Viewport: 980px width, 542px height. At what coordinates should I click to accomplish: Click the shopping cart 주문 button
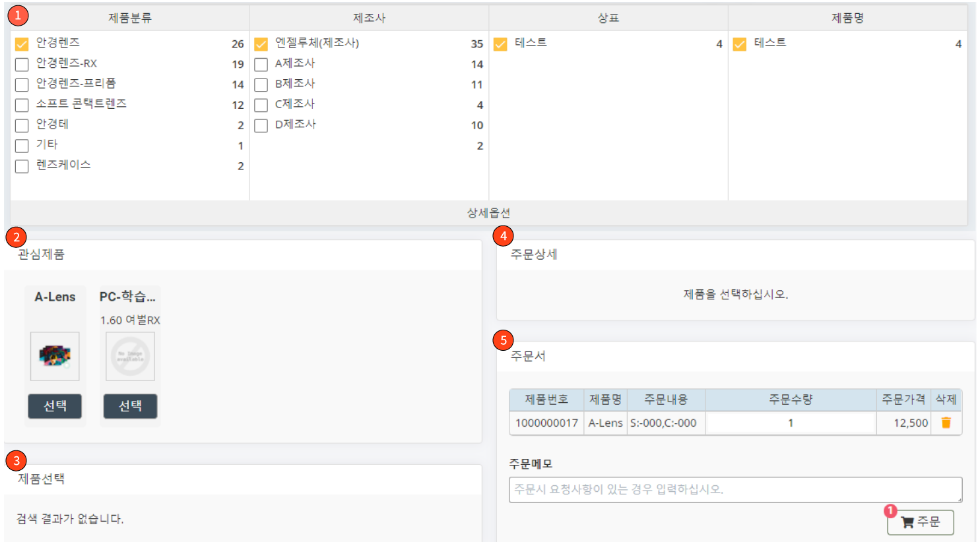coord(921,522)
